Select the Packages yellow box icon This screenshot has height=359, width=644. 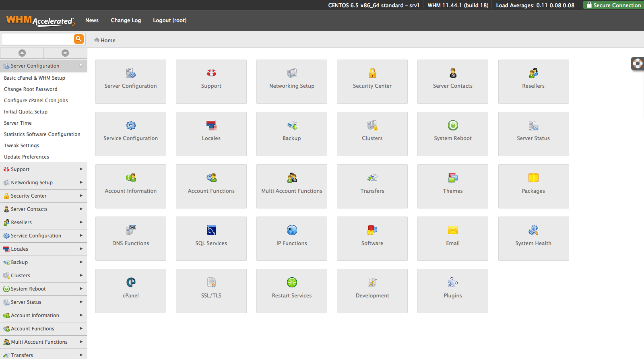click(x=533, y=178)
